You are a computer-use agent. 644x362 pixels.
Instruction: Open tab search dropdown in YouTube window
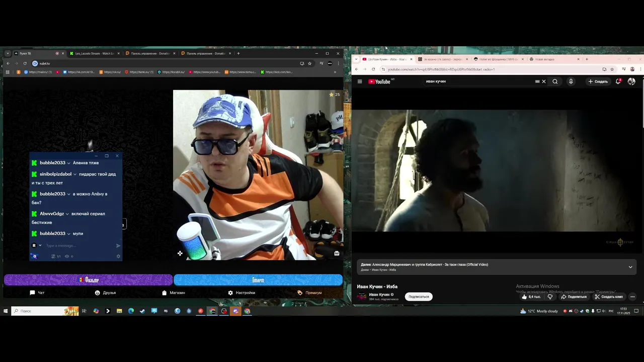click(x=357, y=59)
